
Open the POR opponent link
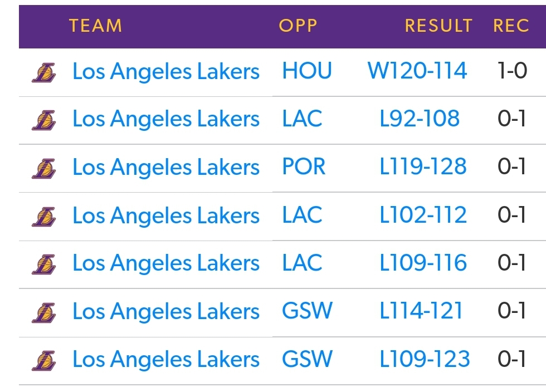(x=304, y=166)
